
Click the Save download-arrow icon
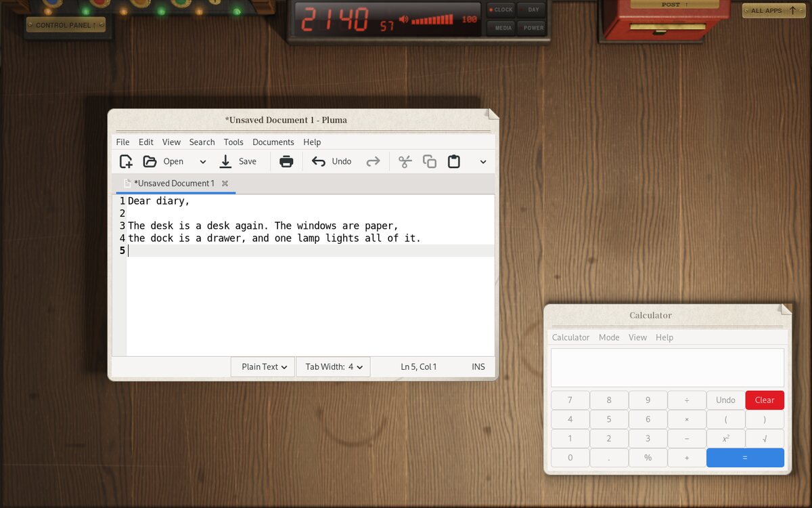(225, 161)
